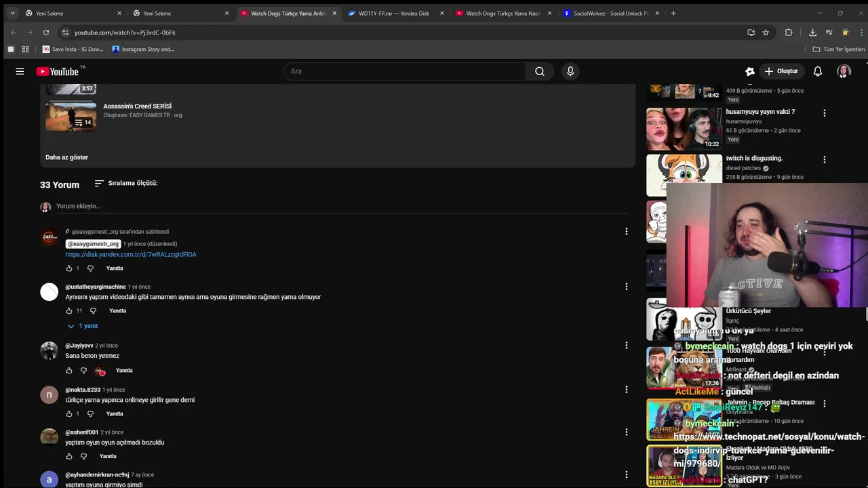This screenshot has height=488, width=868.
Task: Start voice search with microphone icon
Action: (x=570, y=71)
